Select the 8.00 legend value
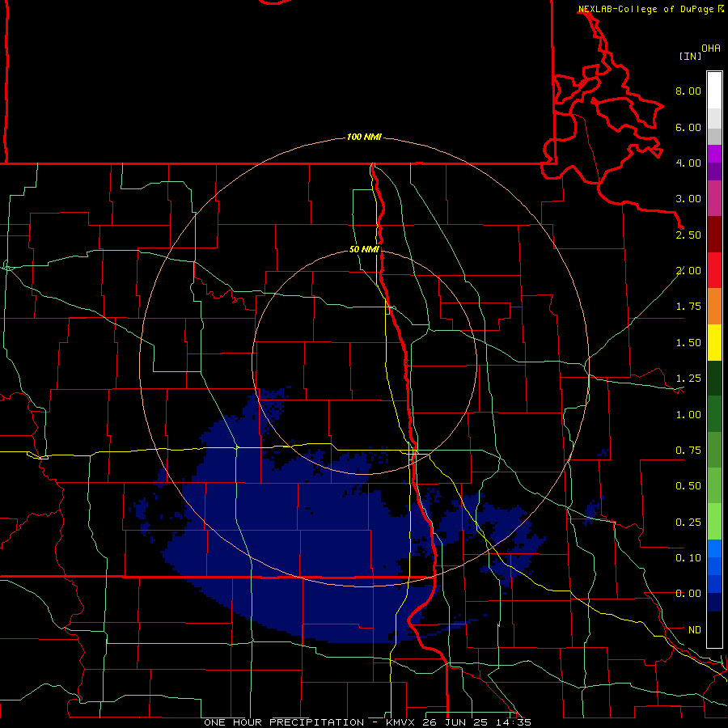Screen dimensions: 728x728 [688, 91]
